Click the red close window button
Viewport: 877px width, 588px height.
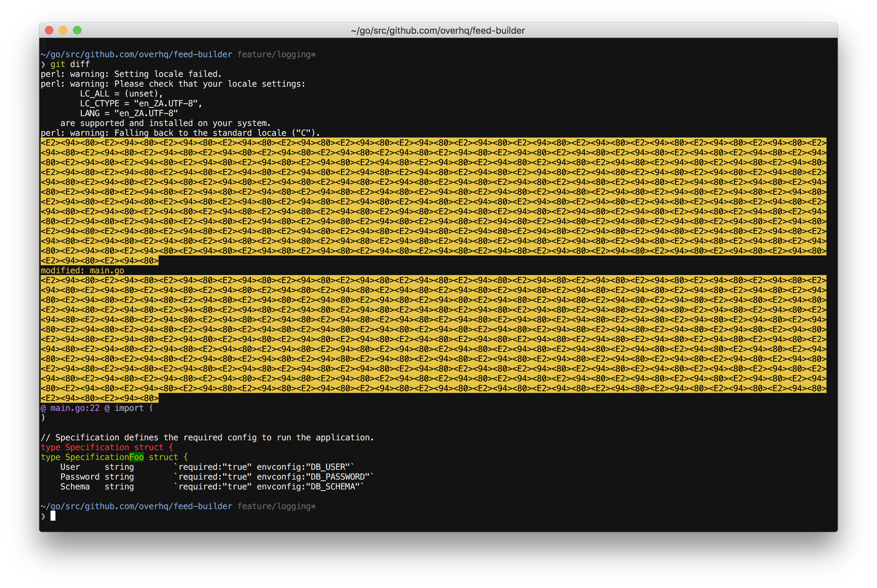49,31
